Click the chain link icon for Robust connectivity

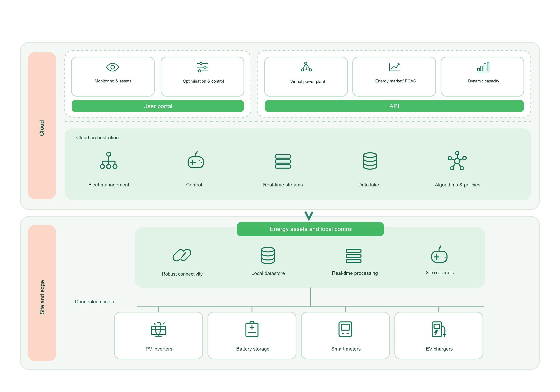182,255
